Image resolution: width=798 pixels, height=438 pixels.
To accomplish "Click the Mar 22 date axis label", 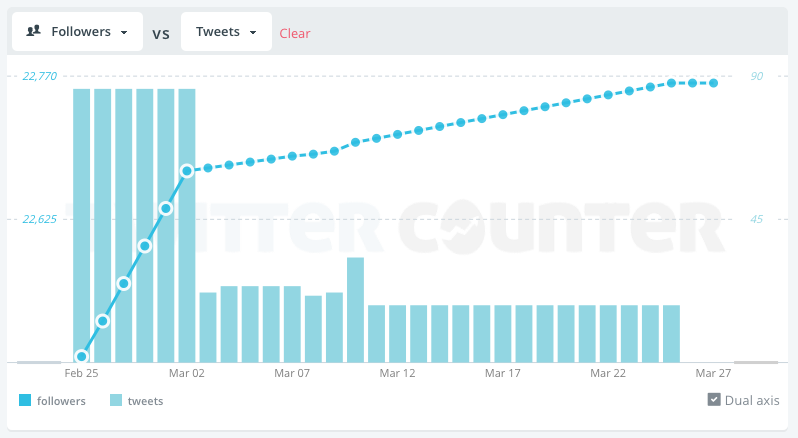I will click(608, 373).
